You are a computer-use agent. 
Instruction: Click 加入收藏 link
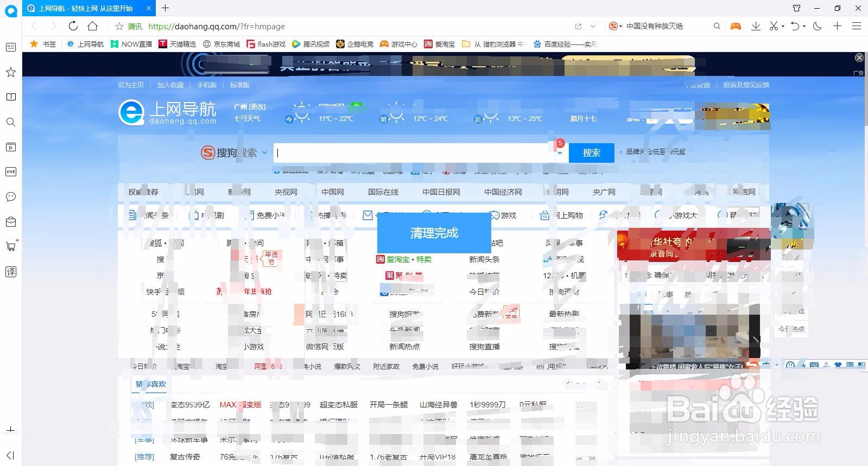170,85
